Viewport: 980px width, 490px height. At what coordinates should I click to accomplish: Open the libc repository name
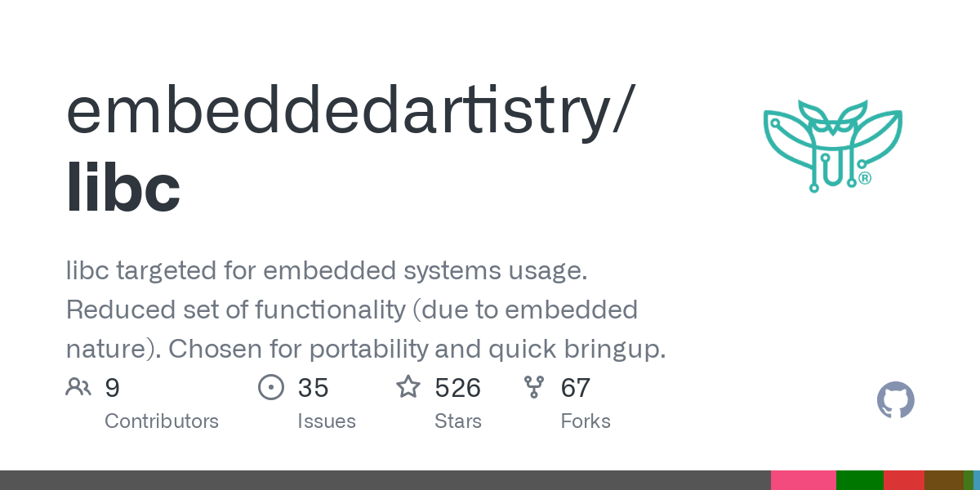click(x=122, y=187)
